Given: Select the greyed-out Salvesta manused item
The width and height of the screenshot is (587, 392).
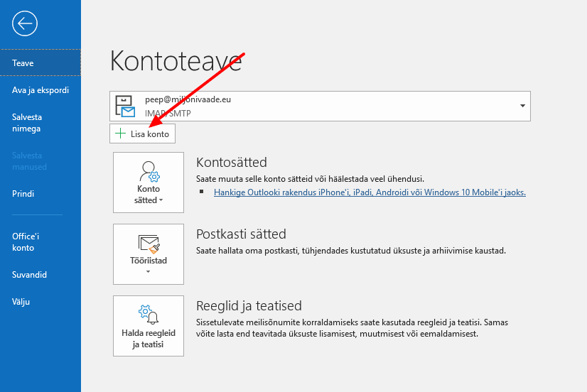Looking at the screenshot, I should [29, 161].
